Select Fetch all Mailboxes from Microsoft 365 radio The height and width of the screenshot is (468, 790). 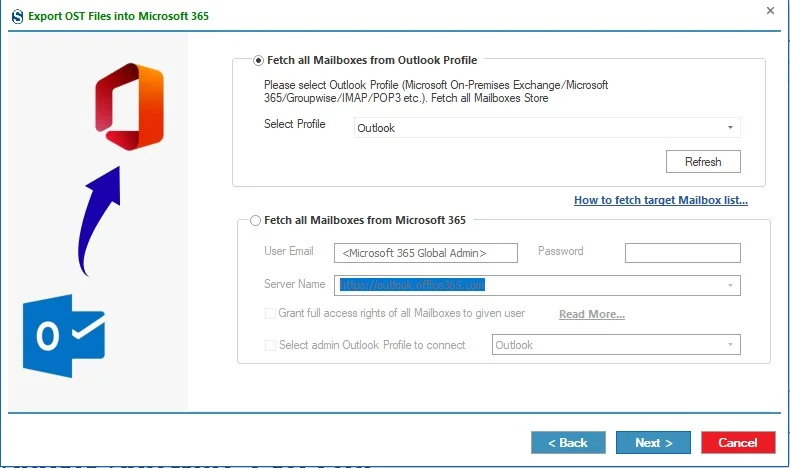(x=255, y=220)
